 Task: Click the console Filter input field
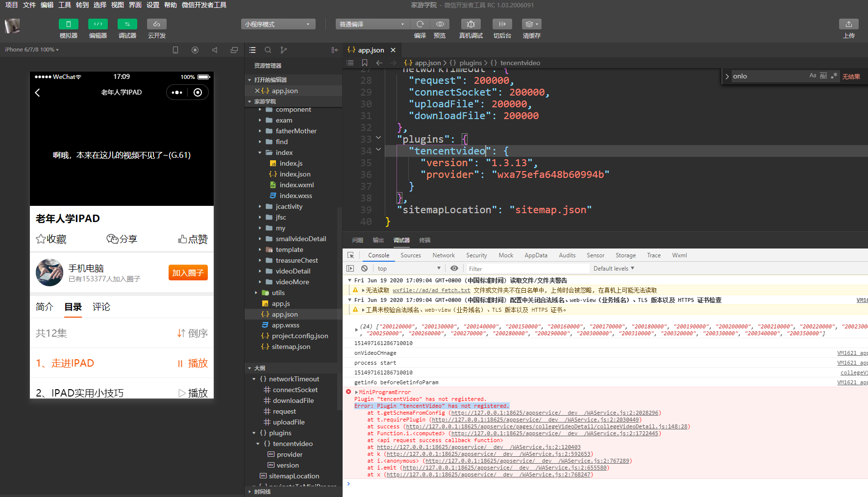[x=527, y=269]
